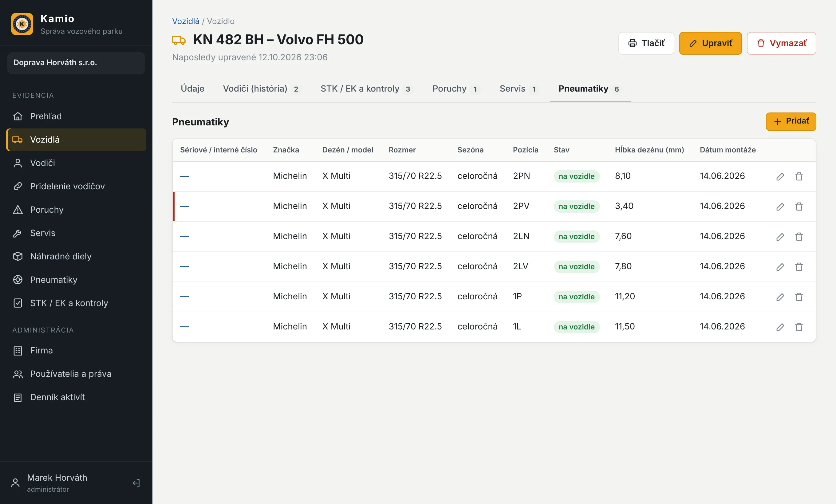Open Poruchy in the sidebar

(x=76, y=210)
